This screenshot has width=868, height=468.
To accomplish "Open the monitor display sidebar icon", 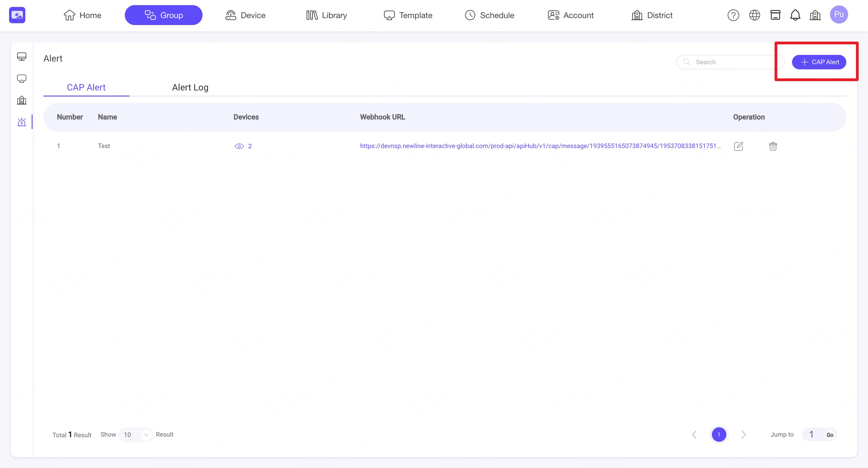I will click(x=22, y=56).
